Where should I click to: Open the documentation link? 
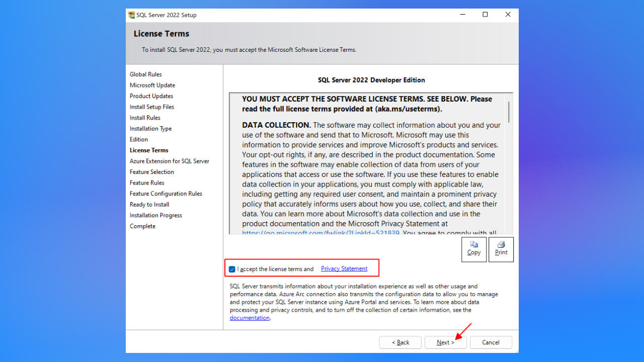point(250,318)
